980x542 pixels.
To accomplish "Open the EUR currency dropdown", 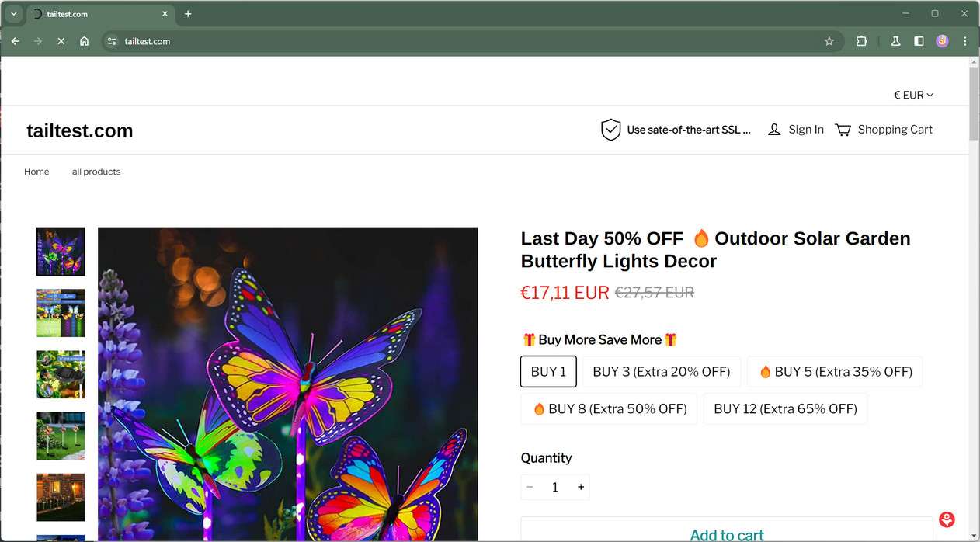I will [x=913, y=95].
